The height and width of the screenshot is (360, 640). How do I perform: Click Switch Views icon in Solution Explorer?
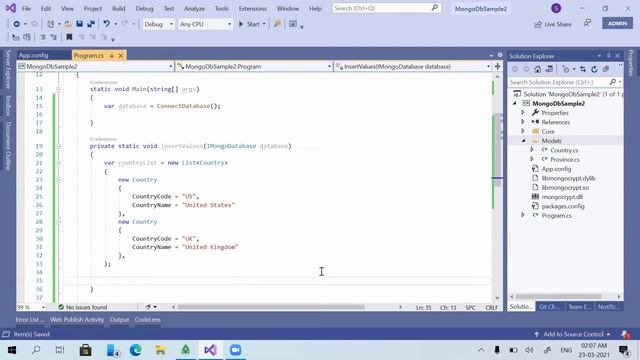coord(549,69)
